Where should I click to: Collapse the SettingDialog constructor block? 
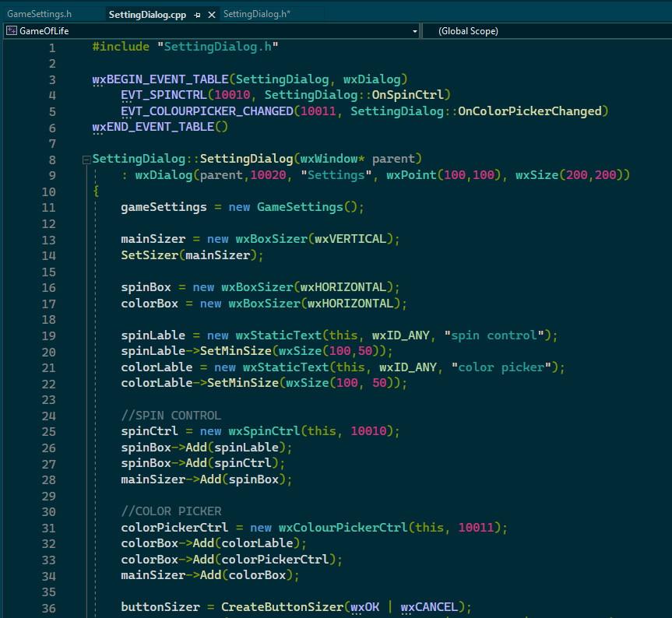pos(86,160)
